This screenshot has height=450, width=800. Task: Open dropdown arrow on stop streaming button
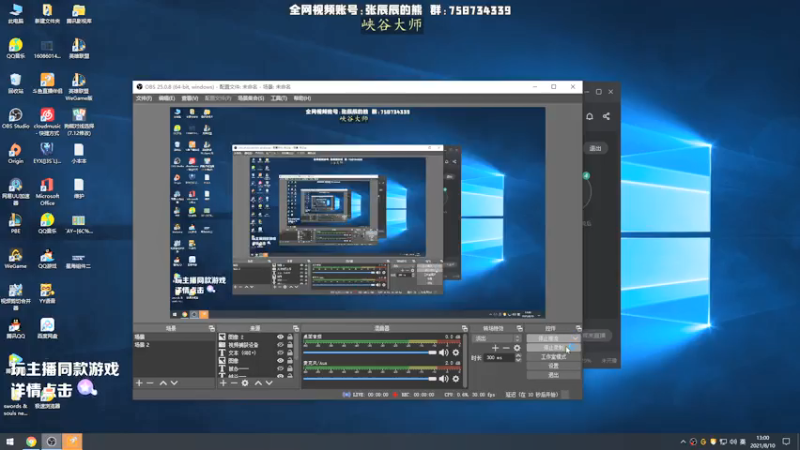(576, 338)
